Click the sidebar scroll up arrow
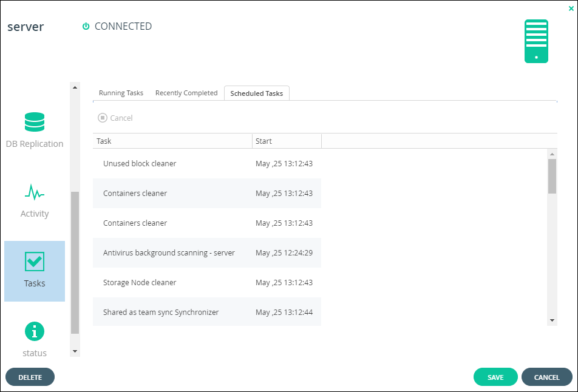Screen dimensions: 578x392 tap(75, 87)
